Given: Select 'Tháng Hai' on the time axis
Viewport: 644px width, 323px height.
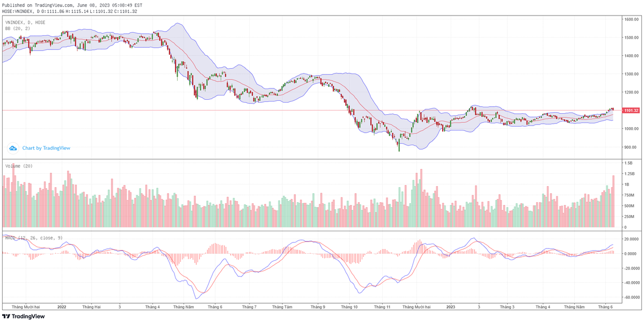Looking at the screenshot, I should [x=91, y=307].
